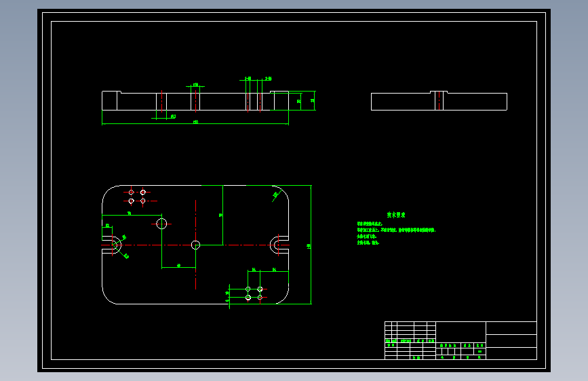Select the side view outline at upper right

tap(439, 101)
